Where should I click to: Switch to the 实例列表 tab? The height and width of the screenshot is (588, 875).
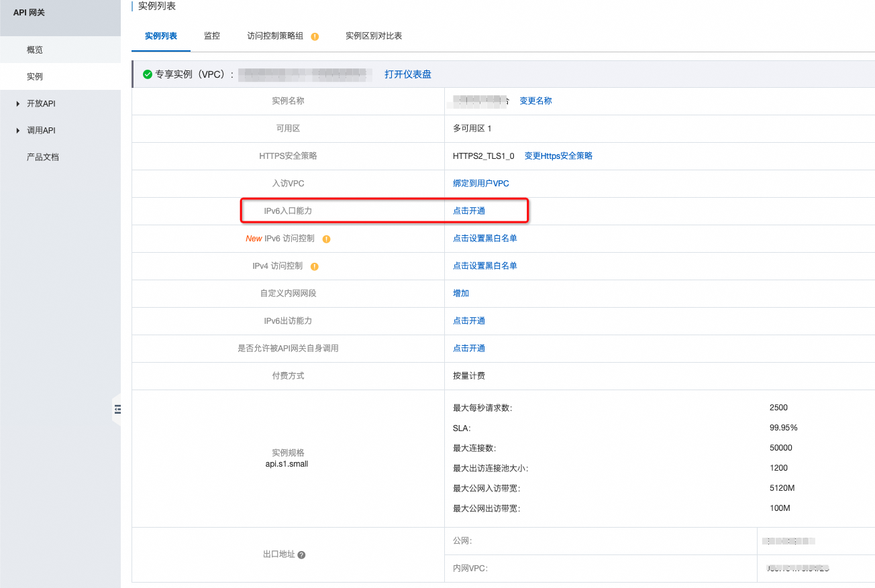161,36
